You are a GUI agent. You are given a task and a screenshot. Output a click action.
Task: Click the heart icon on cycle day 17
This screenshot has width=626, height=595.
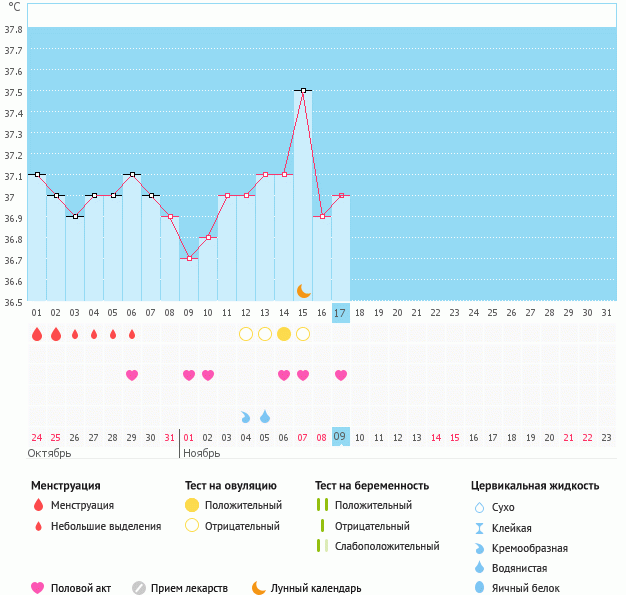click(x=341, y=375)
